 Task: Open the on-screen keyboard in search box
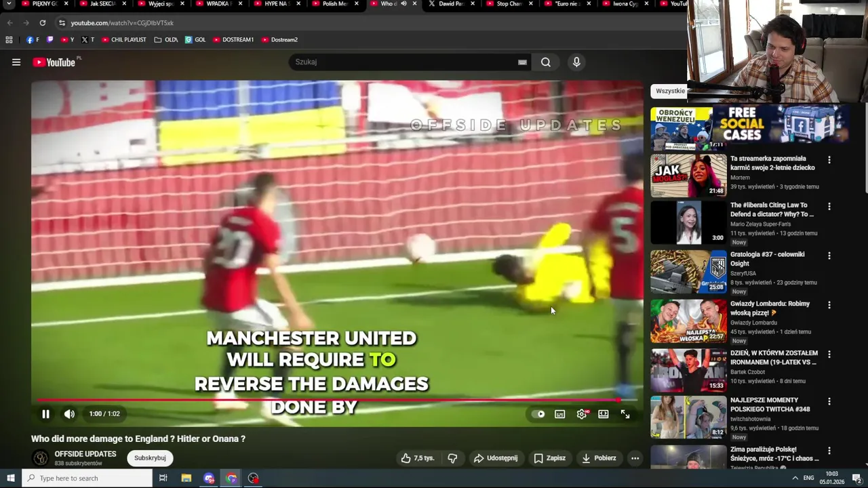pyautogui.click(x=522, y=62)
